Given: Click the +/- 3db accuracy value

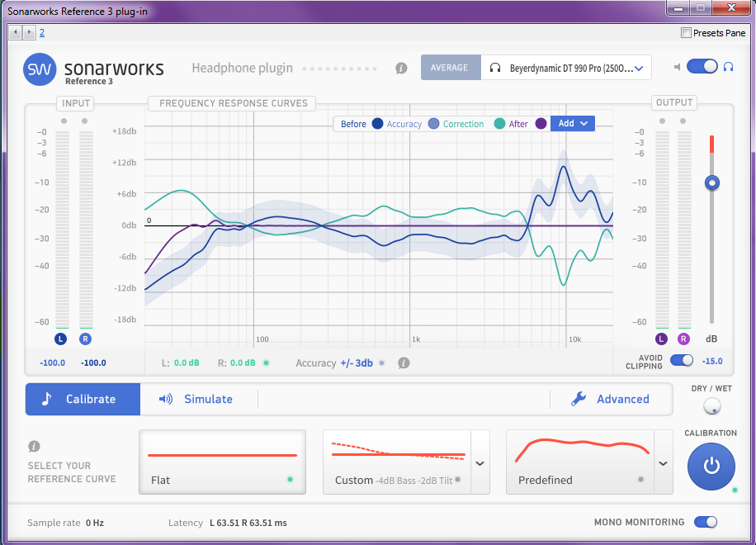Looking at the screenshot, I should tap(357, 363).
